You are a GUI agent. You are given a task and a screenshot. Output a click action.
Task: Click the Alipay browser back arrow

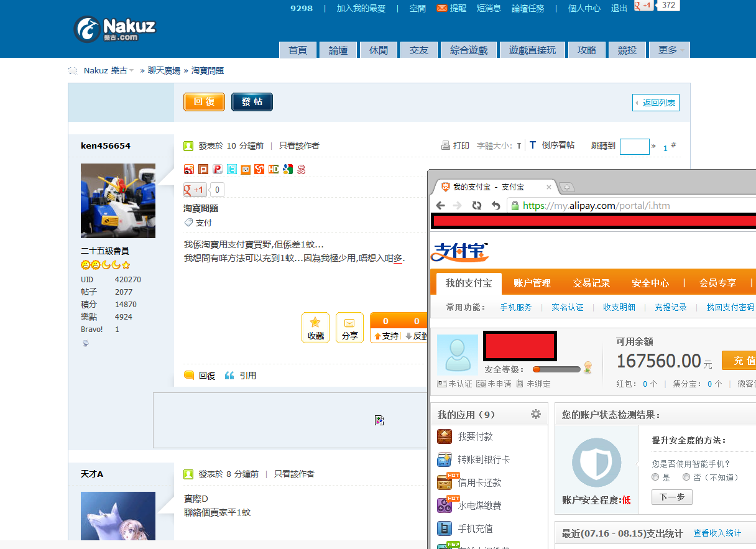(441, 206)
